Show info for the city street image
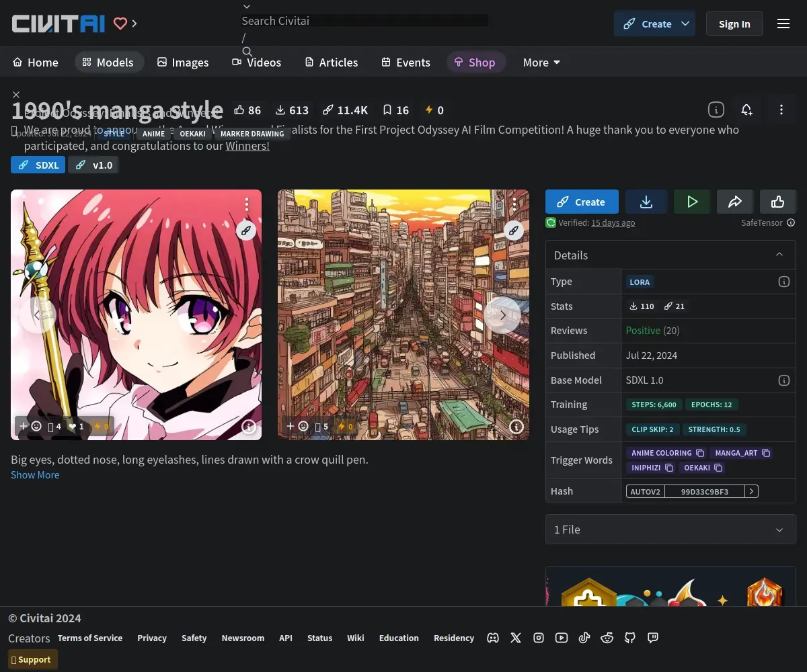The image size is (807, 672). [516, 426]
